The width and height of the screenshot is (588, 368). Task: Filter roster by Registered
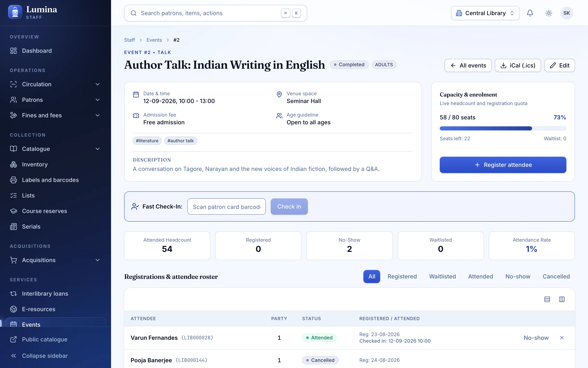point(402,276)
